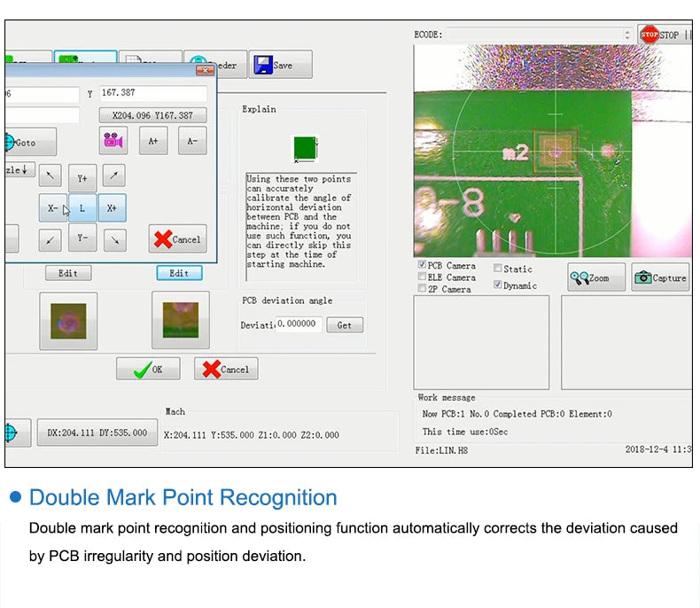700x608 pixels.
Task: Click the Get deviation angle button
Action: tap(345, 325)
